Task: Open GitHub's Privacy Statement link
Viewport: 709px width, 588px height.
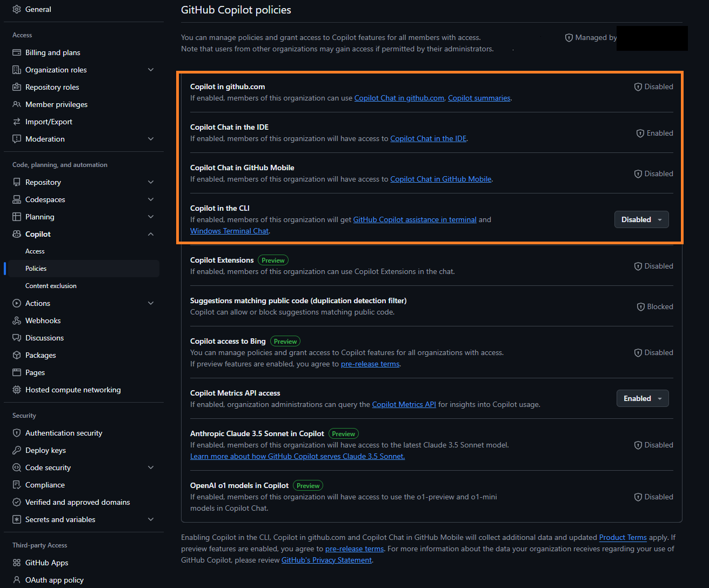Action: click(327, 560)
